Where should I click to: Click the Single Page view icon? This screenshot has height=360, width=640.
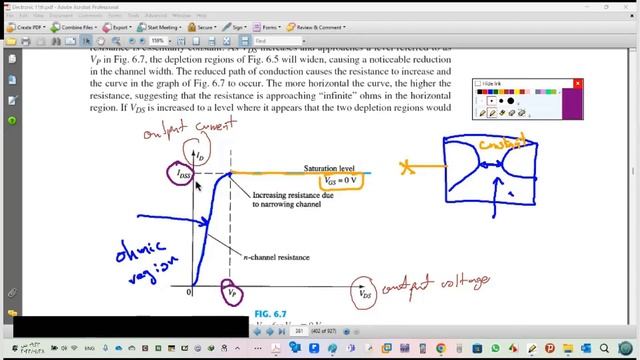(x=196, y=41)
